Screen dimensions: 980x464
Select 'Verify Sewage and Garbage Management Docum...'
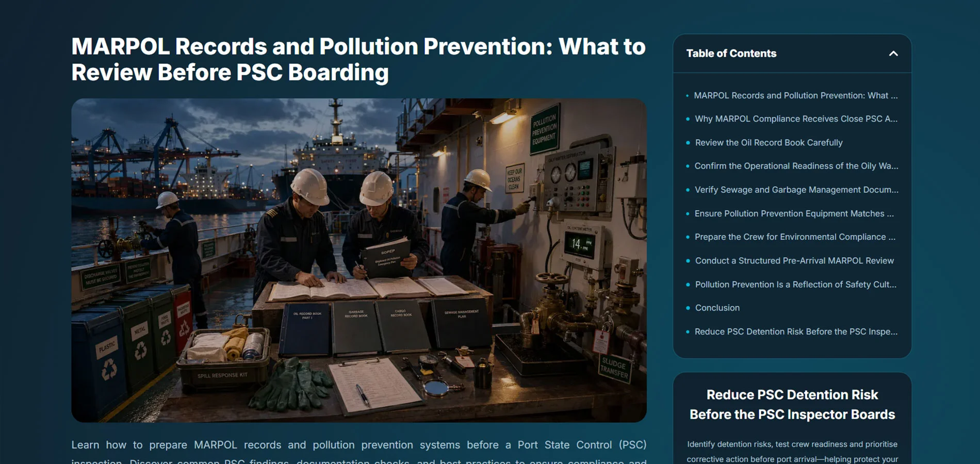click(x=796, y=190)
